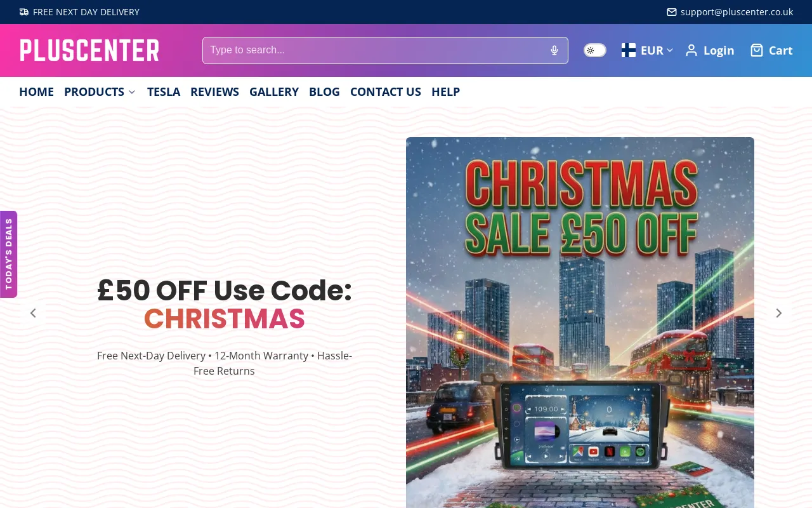This screenshot has width=812, height=508.
Task: Toggle the light/dark mode switch
Action: pos(595,50)
